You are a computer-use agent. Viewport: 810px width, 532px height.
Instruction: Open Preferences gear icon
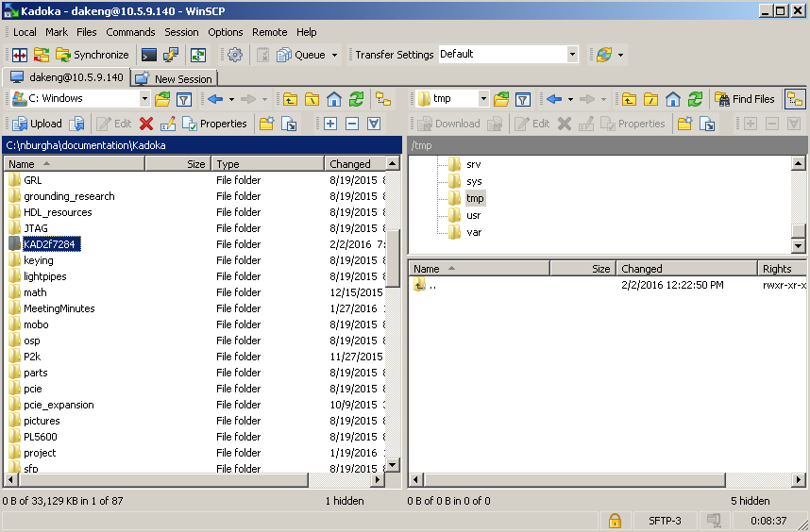(235, 55)
